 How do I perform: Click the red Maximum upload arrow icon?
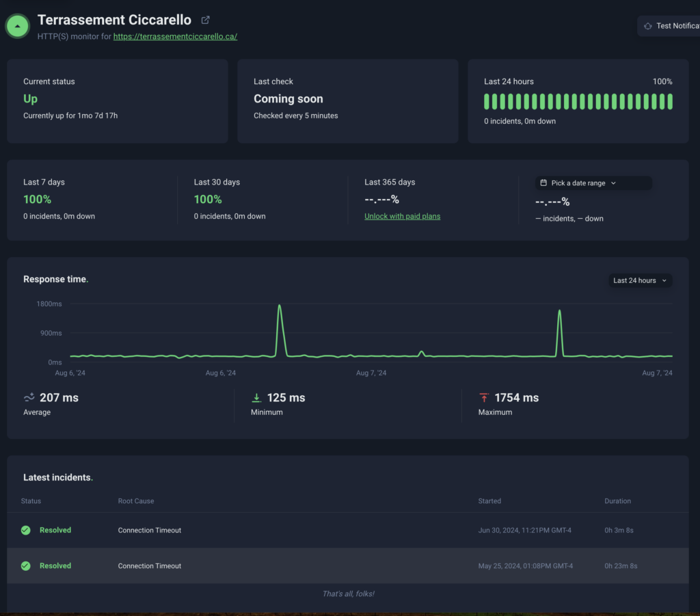484,398
